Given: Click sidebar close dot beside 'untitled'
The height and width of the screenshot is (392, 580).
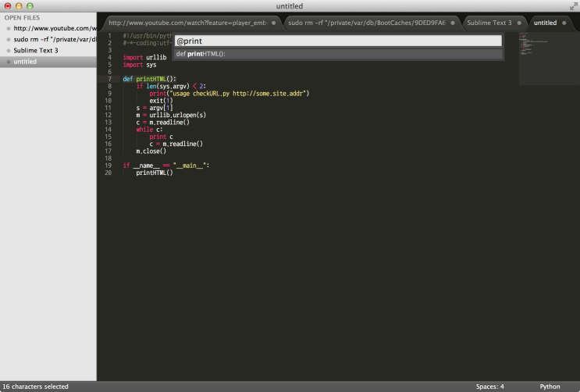Looking at the screenshot, I should tap(9, 62).
